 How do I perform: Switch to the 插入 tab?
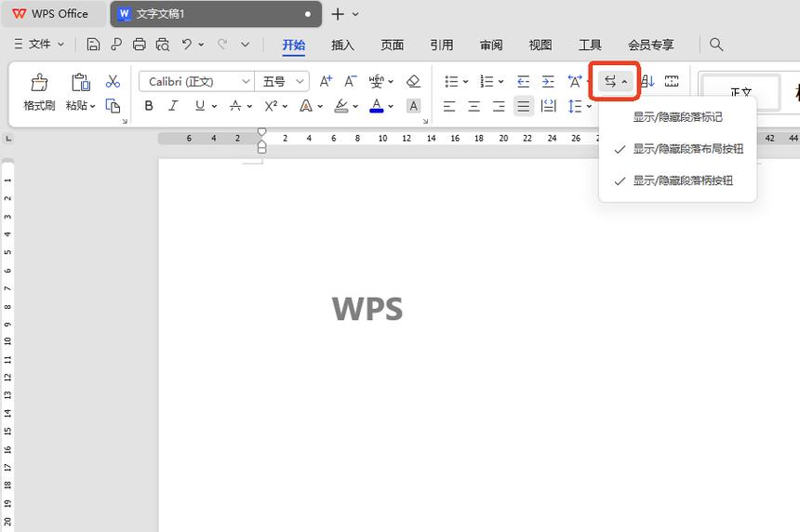tap(342, 45)
